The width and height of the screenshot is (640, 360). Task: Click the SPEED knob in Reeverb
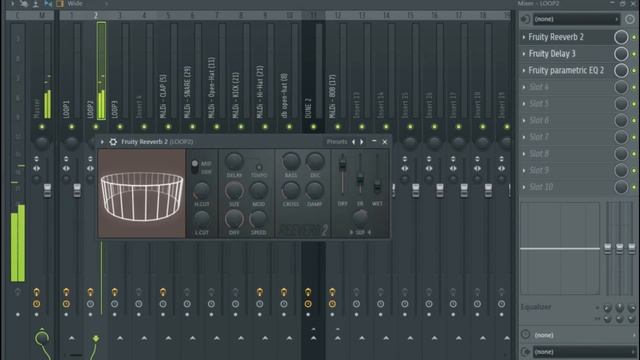[x=258, y=219]
